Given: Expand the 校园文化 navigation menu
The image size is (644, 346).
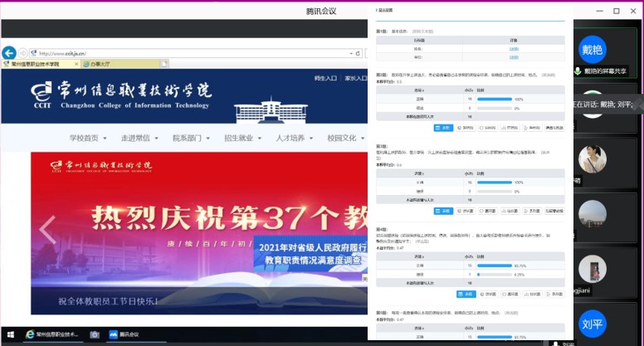Looking at the screenshot, I should point(345,138).
